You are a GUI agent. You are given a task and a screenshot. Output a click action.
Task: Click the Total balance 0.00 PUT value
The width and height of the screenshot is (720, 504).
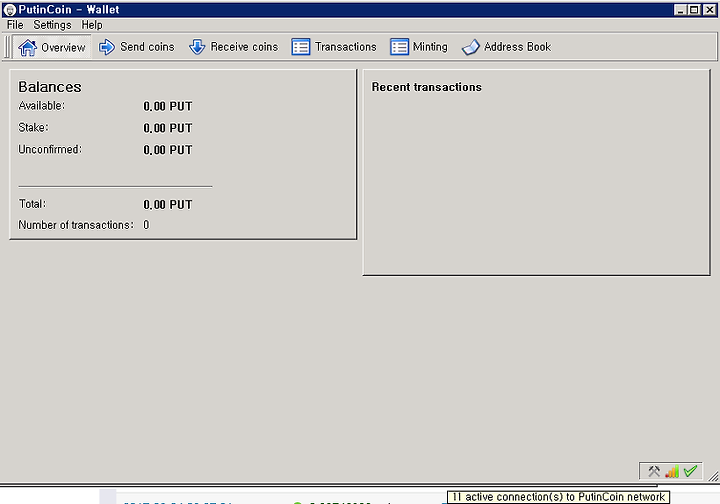[168, 205]
